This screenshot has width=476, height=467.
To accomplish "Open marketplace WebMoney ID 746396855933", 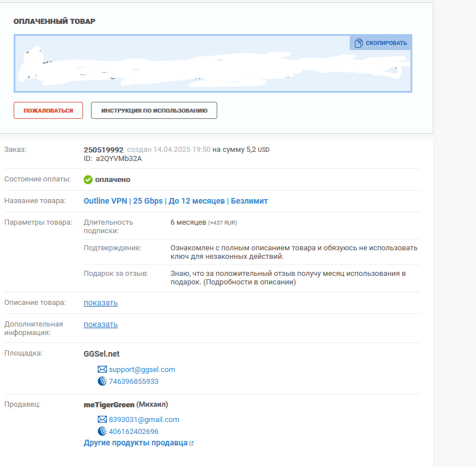I will (x=134, y=382).
